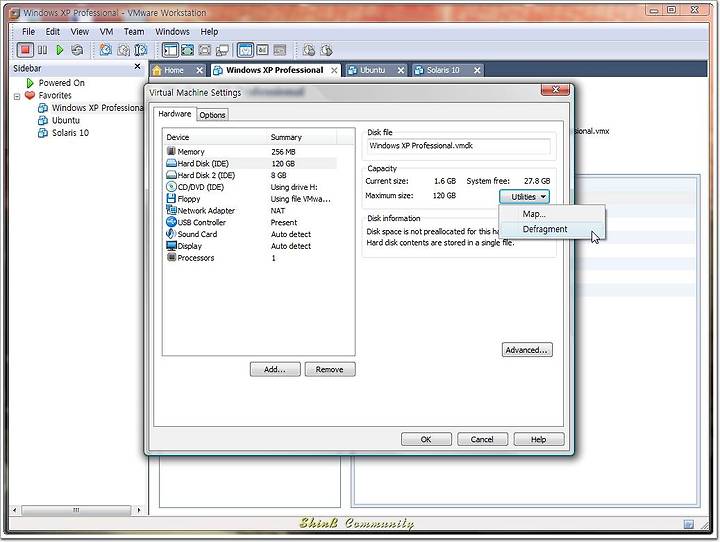
Task: Collapse the Favorites tree node
Action: coord(17,96)
